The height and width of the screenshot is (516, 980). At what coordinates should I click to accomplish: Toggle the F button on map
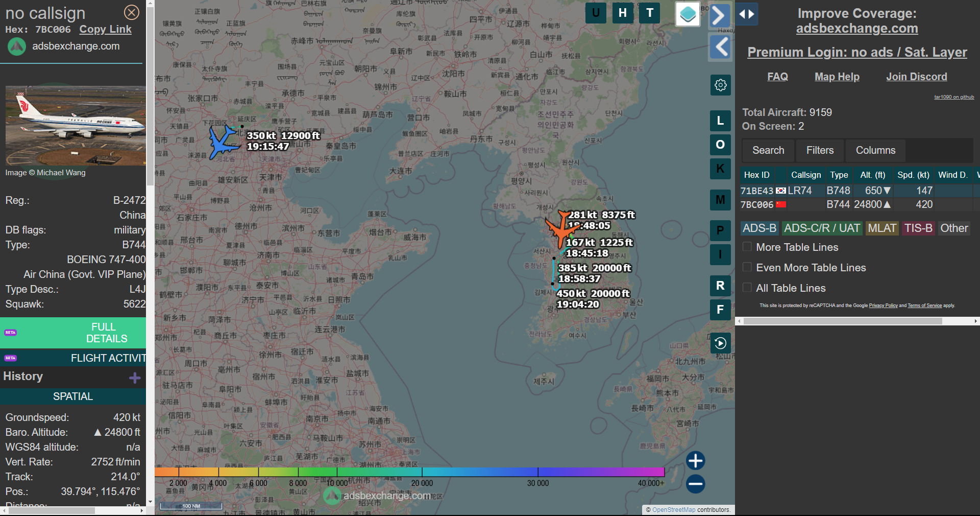[720, 310]
